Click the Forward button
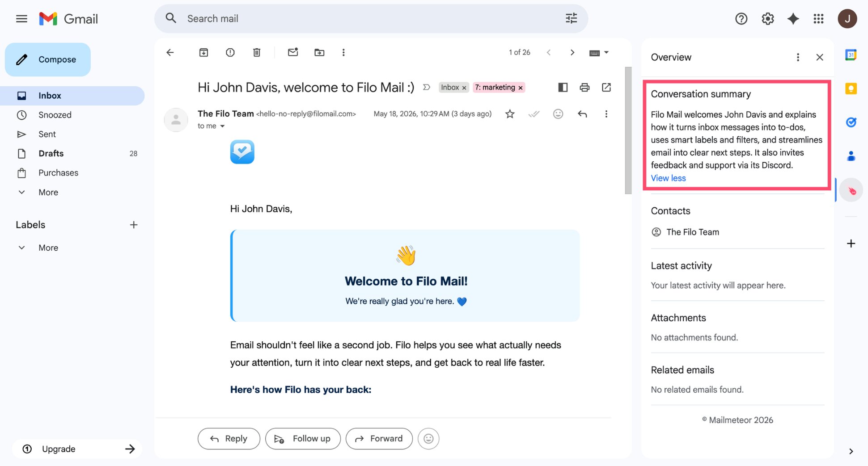 pyautogui.click(x=379, y=439)
